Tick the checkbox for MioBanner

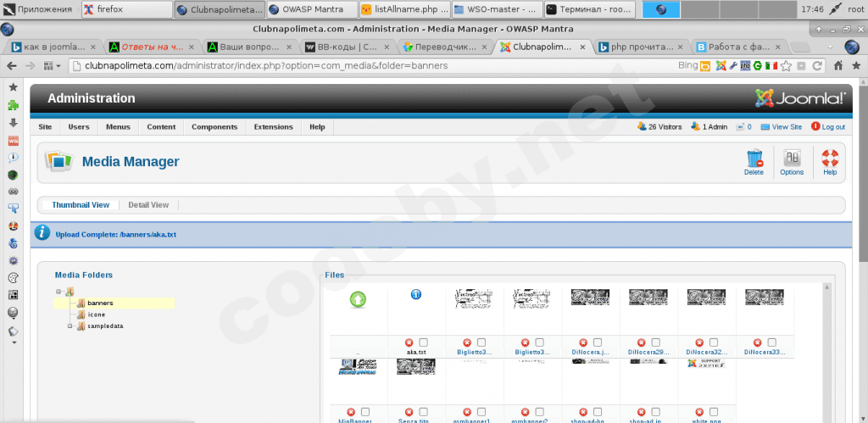pyautogui.click(x=365, y=412)
